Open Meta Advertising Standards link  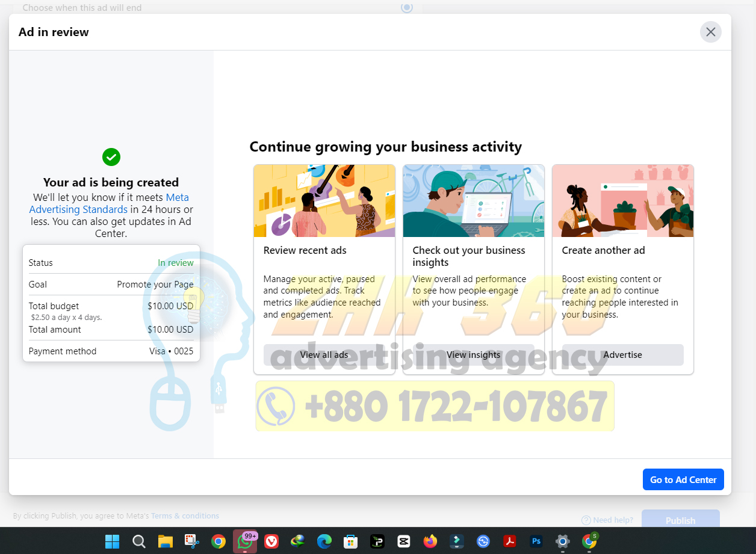(108, 203)
